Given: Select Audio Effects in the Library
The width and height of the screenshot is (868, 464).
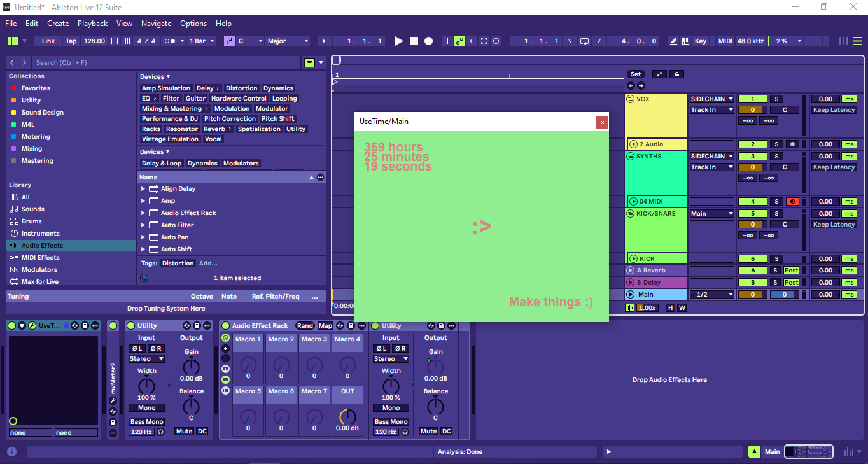Looking at the screenshot, I should [x=42, y=246].
